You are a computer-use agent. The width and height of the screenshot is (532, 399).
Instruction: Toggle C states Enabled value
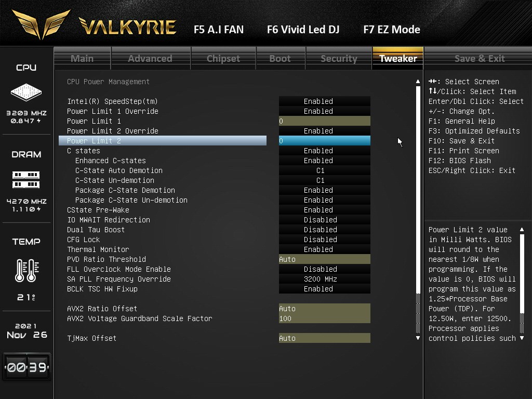(324, 150)
